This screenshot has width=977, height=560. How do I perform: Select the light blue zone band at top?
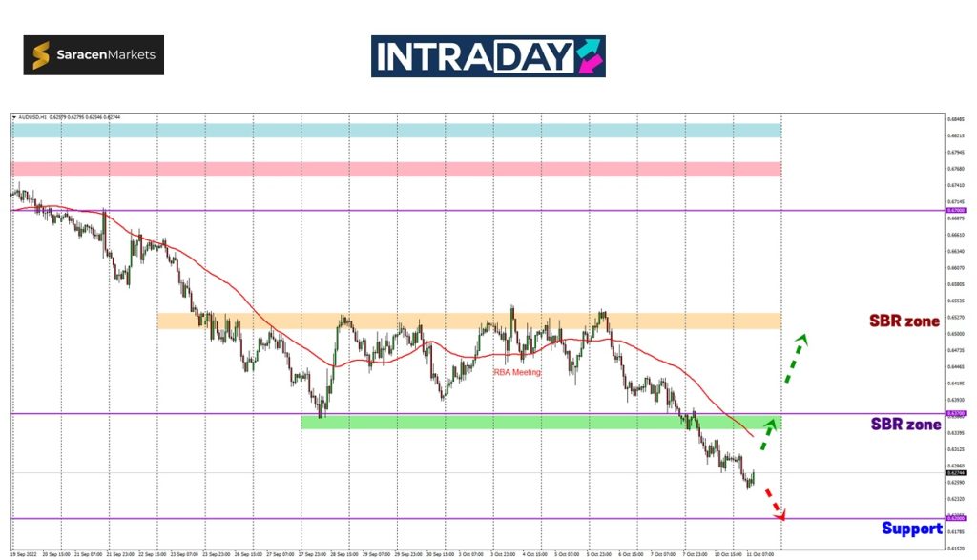tap(396, 130)
